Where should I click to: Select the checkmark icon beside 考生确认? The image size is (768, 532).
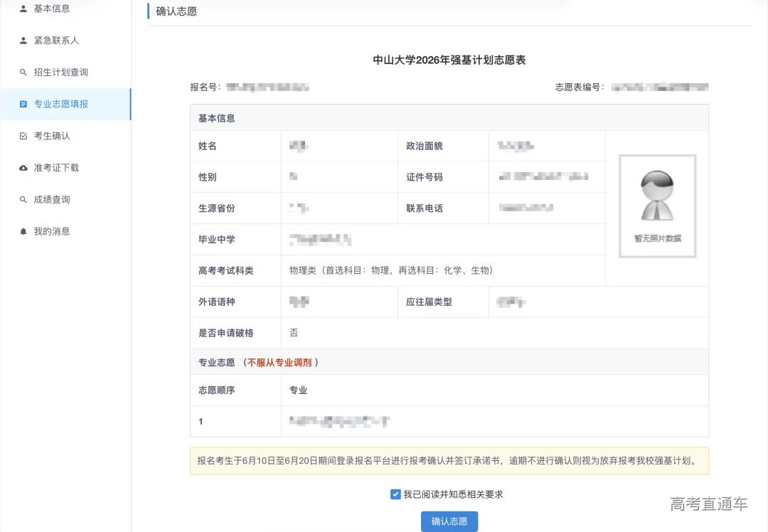click(x=23, y=135)
